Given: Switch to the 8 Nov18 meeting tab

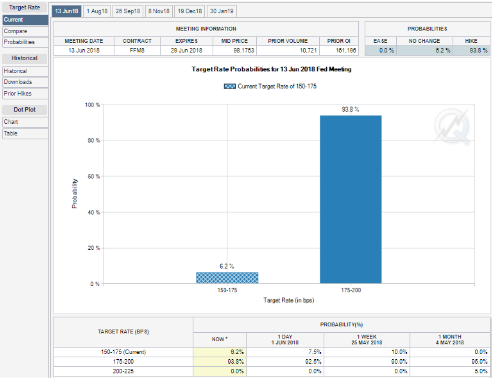Looking at the screenshot, I should (x=159, y=11).
